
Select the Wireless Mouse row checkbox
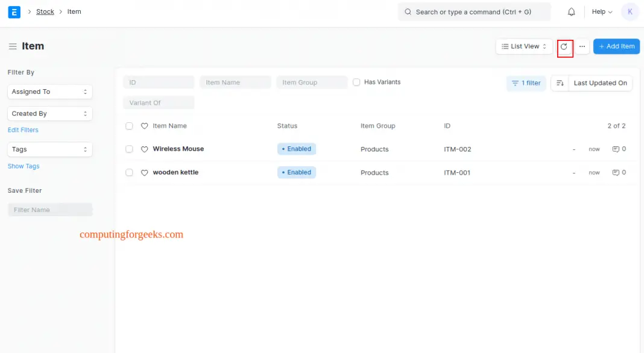129,149
